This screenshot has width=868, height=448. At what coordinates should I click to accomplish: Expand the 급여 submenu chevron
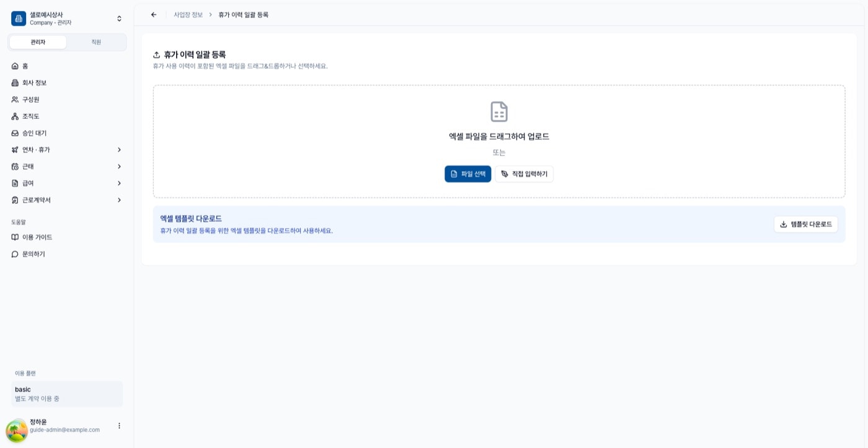(119, 183)
